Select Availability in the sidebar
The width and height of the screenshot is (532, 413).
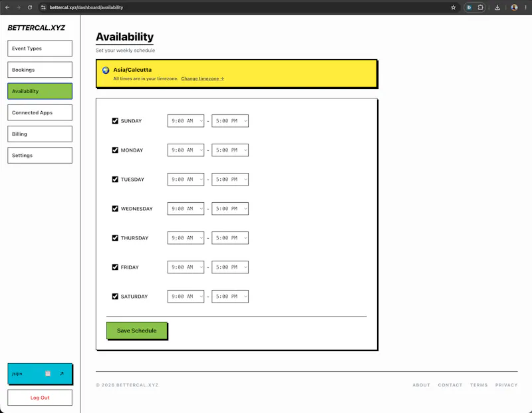point(40,91)
